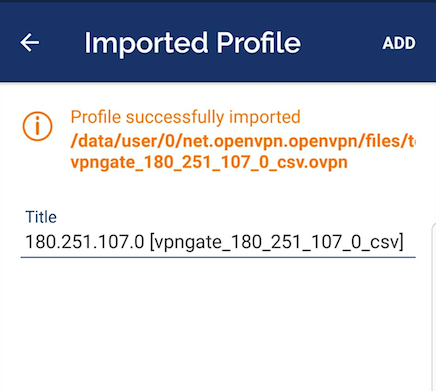Screen dimensions: 436x391
Task: Click the underline beneath the Title field
Action: tap(218, 257)
